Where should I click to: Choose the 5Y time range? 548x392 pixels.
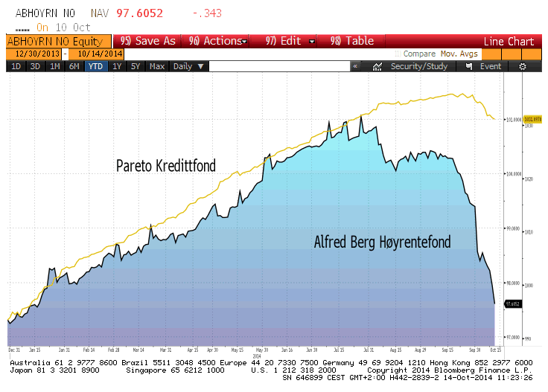pyautogui.click(x=136, y=66)
